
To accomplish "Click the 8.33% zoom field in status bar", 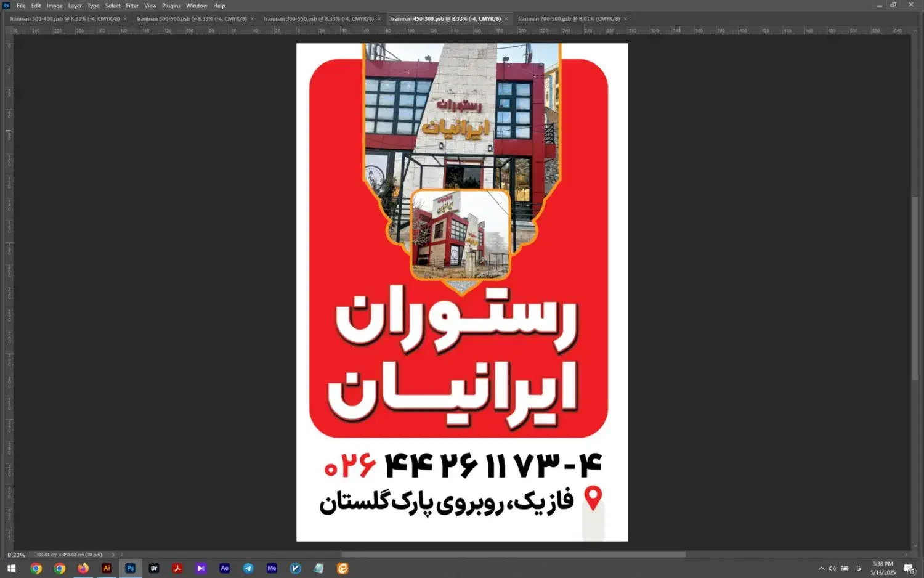I will pos(17,555).
